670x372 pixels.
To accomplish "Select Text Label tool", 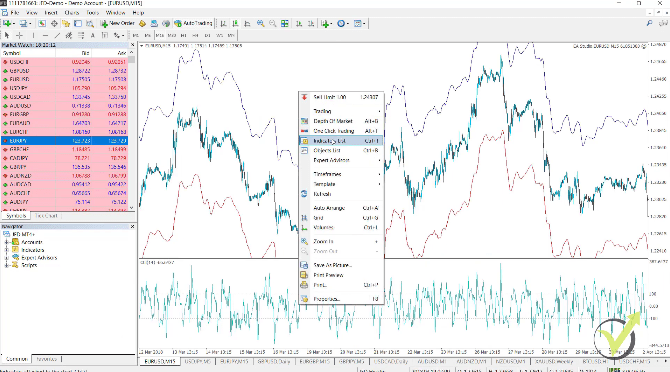I will click(105, 35).
